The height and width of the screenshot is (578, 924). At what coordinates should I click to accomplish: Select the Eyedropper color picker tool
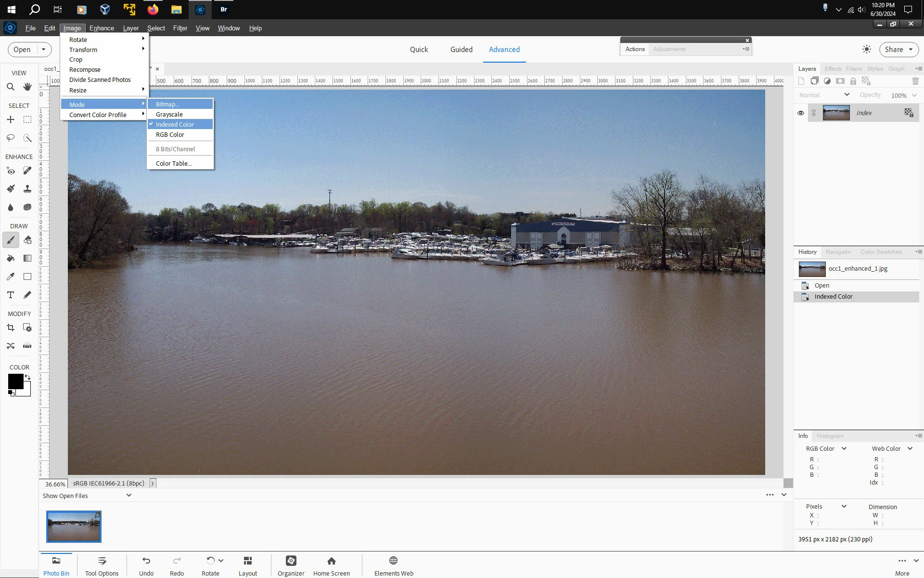(x=10, y=276)
